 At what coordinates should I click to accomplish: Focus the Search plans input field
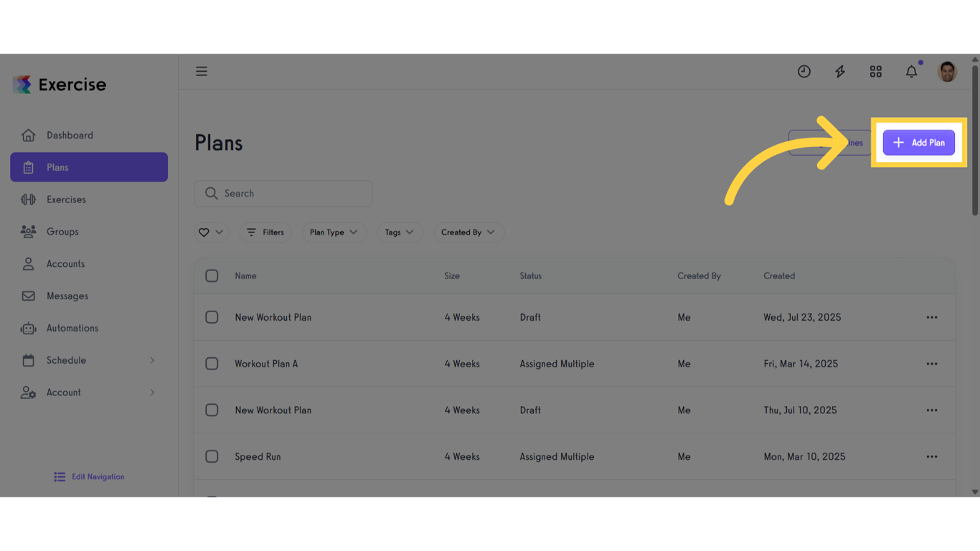283,194
